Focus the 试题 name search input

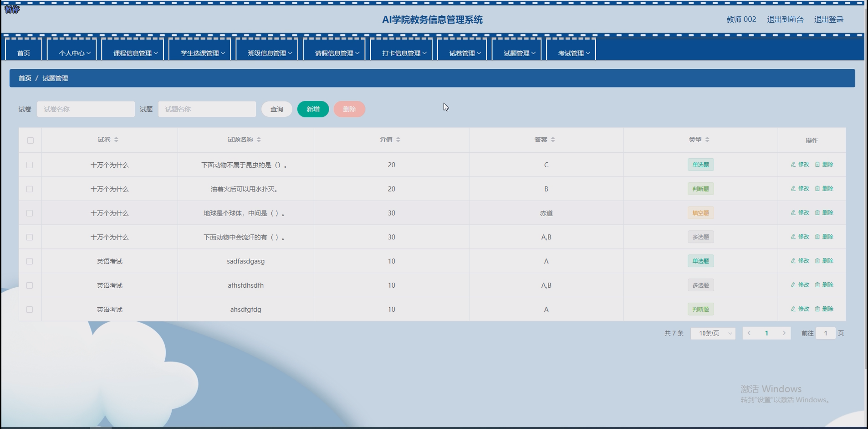pos(207,109)
